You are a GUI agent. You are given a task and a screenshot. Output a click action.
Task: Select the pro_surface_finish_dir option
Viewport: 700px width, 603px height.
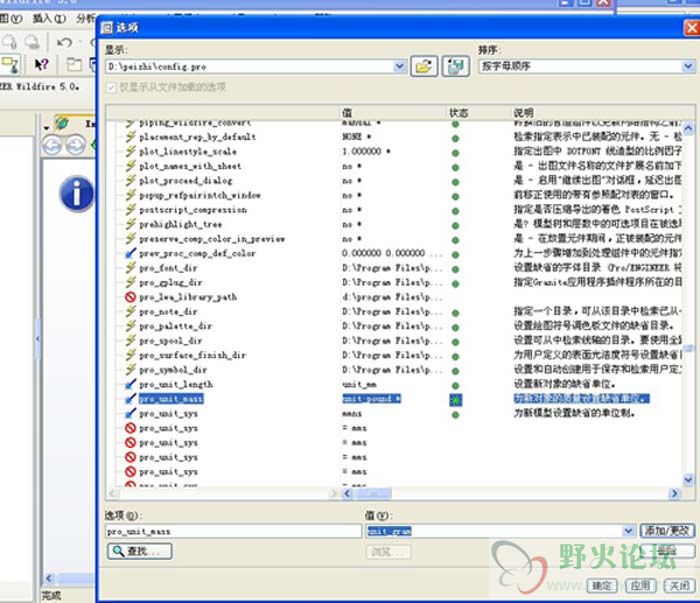(192, 355)
